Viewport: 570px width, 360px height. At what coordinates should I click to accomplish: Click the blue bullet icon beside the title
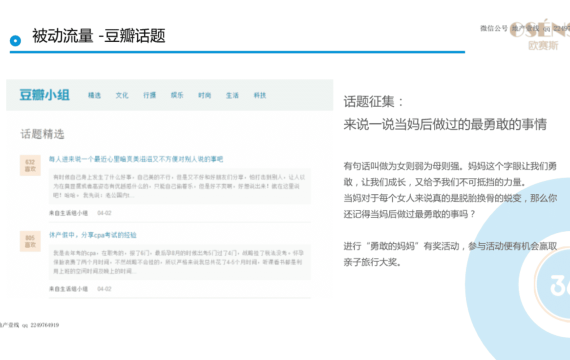pyautogui.click(x=15, y=41)
